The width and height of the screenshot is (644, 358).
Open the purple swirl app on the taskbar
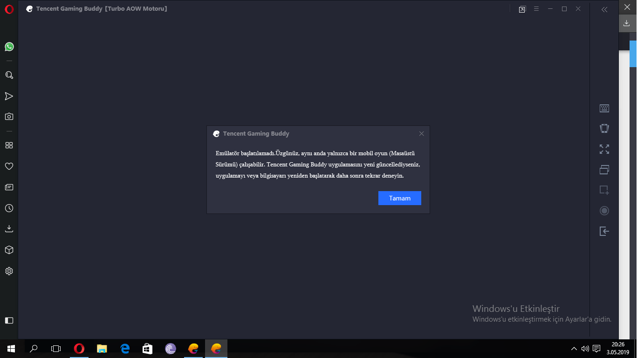coord(171,348)
